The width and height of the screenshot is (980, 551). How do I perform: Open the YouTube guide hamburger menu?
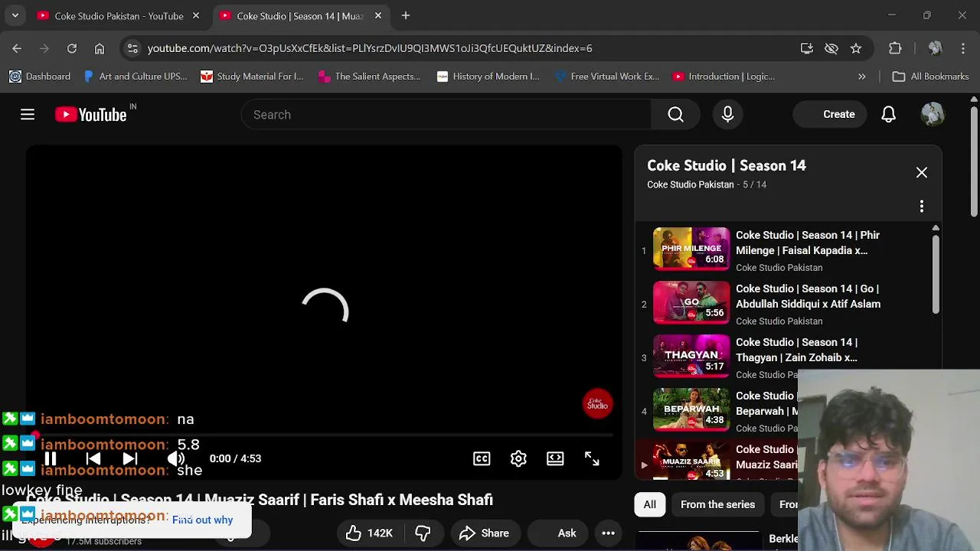pyautogui.click(x=28, y=115)
